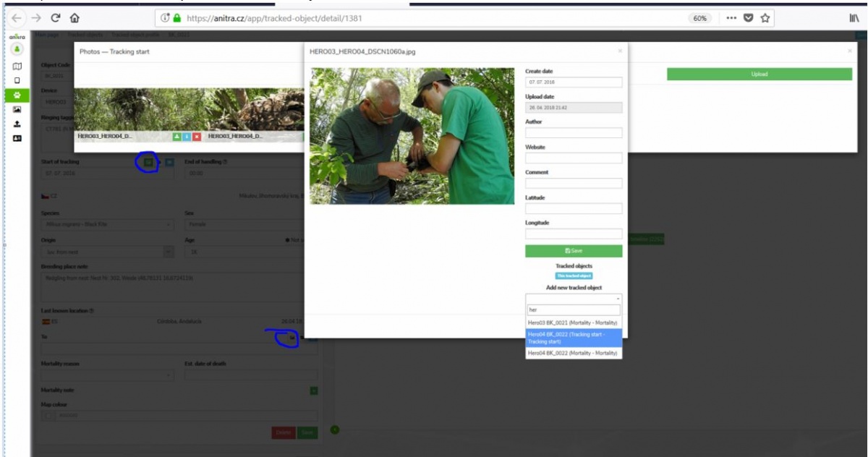
Task: Click the paw tracked objects sidebar icon
Action: tap(17, 95)
